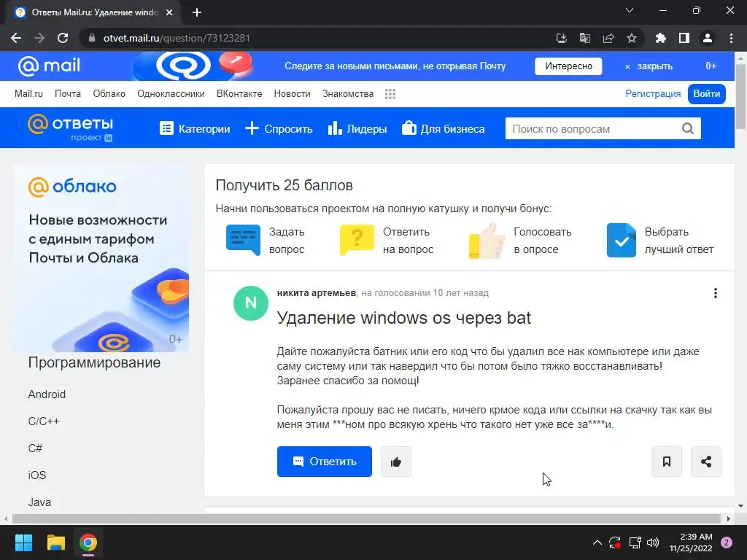747x560 pixels.
Task: Click the Регистрация link
Action: click(x=653, y=94)
